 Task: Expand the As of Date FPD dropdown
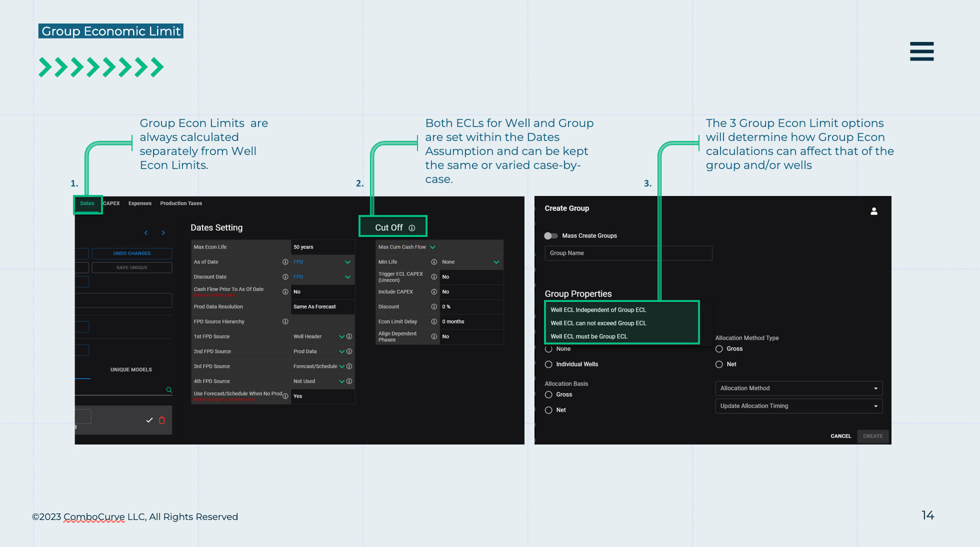pos(347,262)
